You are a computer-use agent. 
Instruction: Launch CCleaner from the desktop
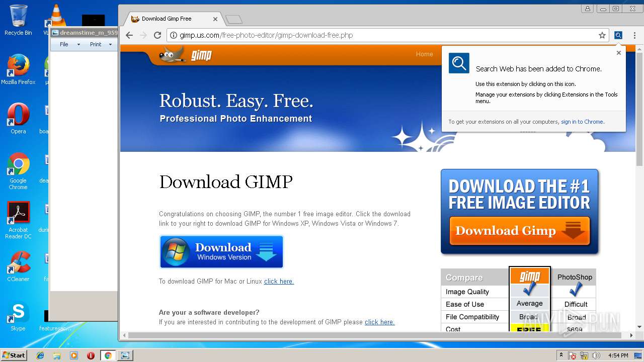pos(18,266)
